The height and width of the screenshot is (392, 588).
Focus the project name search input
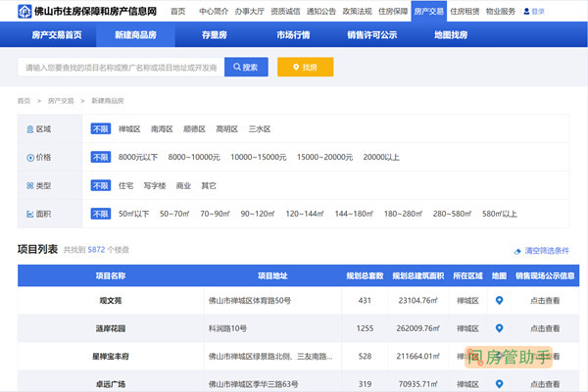tap(122, 68)
